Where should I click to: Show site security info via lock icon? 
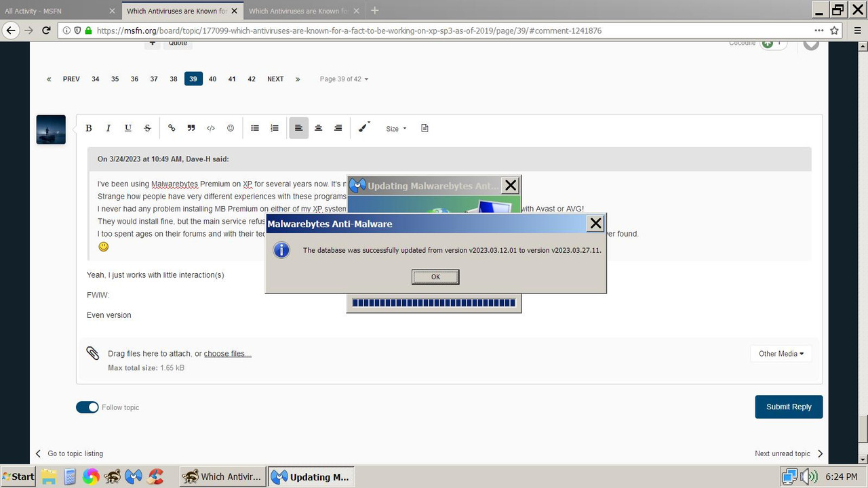point(88,30)
